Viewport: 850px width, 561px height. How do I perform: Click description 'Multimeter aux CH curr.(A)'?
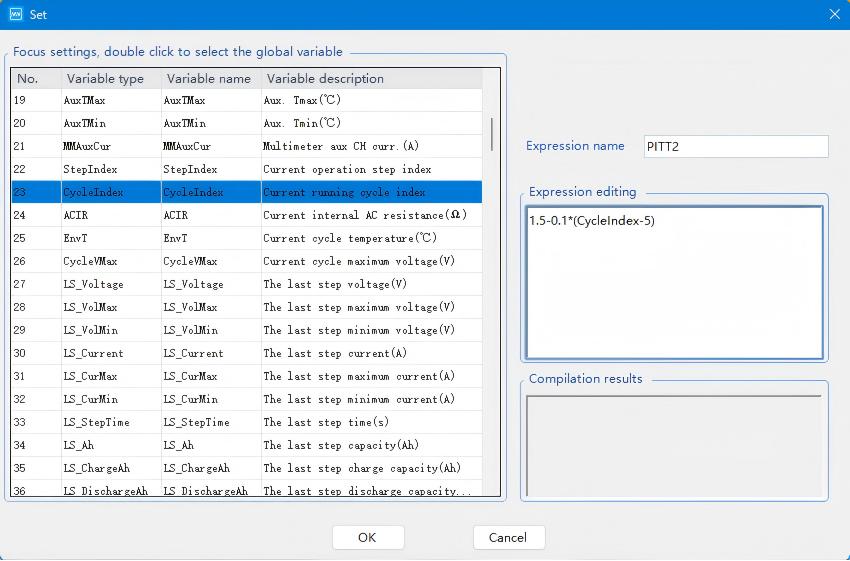(x=341, y=146)
